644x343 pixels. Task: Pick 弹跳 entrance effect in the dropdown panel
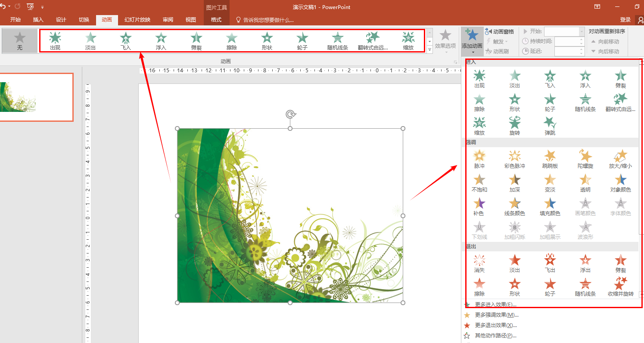coord(550,126)
